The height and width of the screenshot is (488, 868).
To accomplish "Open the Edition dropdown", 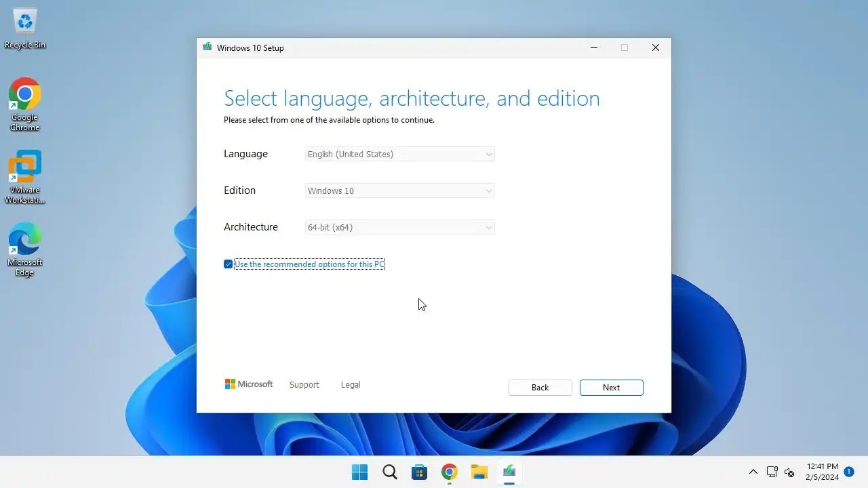I will pos(400,191).
